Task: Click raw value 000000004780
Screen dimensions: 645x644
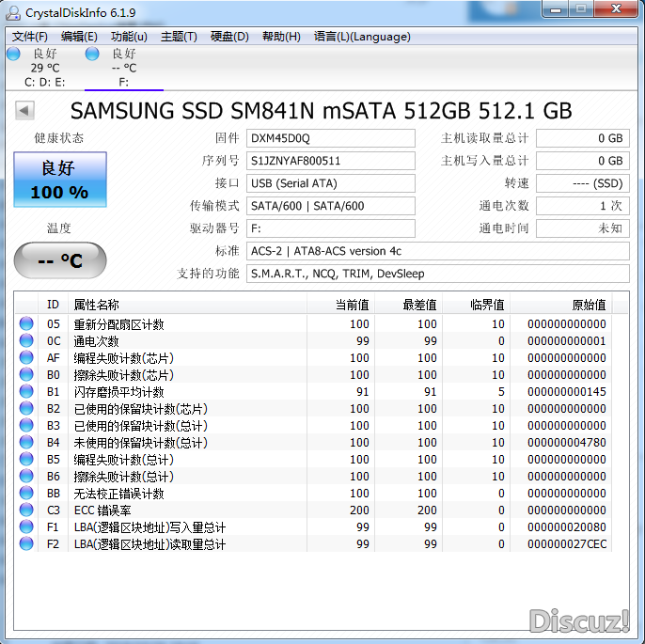Action: [x=567, y=443]
